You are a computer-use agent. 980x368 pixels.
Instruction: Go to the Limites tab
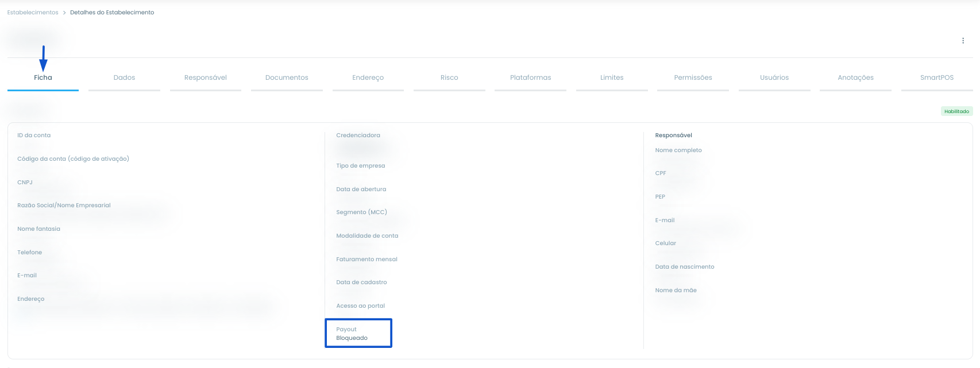point(612,78)
